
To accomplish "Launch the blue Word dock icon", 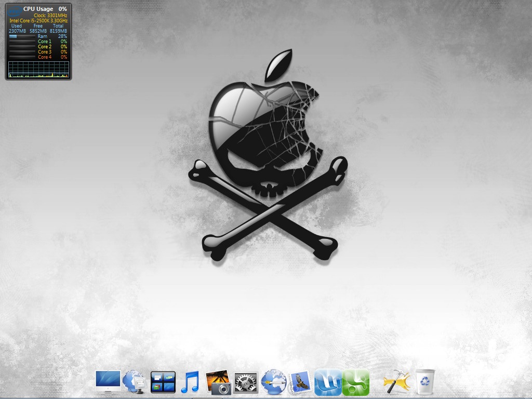I will pos(328,382).
